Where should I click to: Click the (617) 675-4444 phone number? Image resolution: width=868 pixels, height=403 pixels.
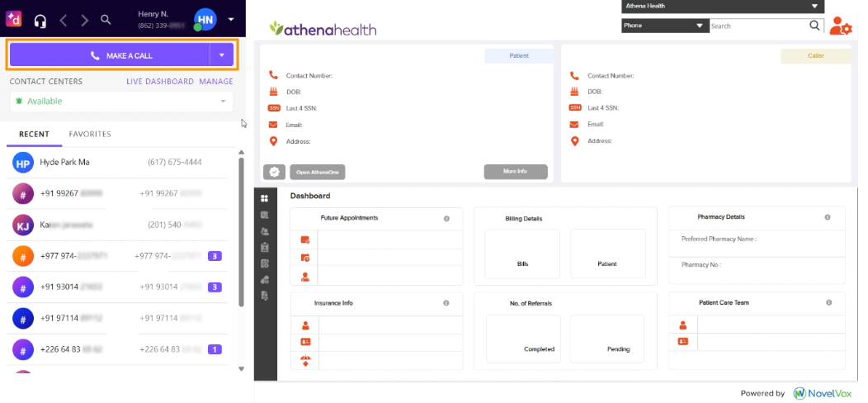175,163
